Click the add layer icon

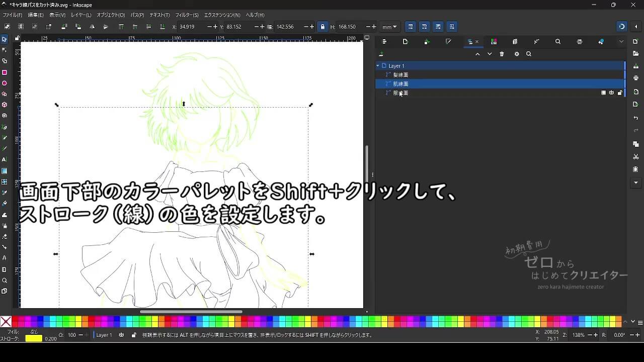[381, 54]
